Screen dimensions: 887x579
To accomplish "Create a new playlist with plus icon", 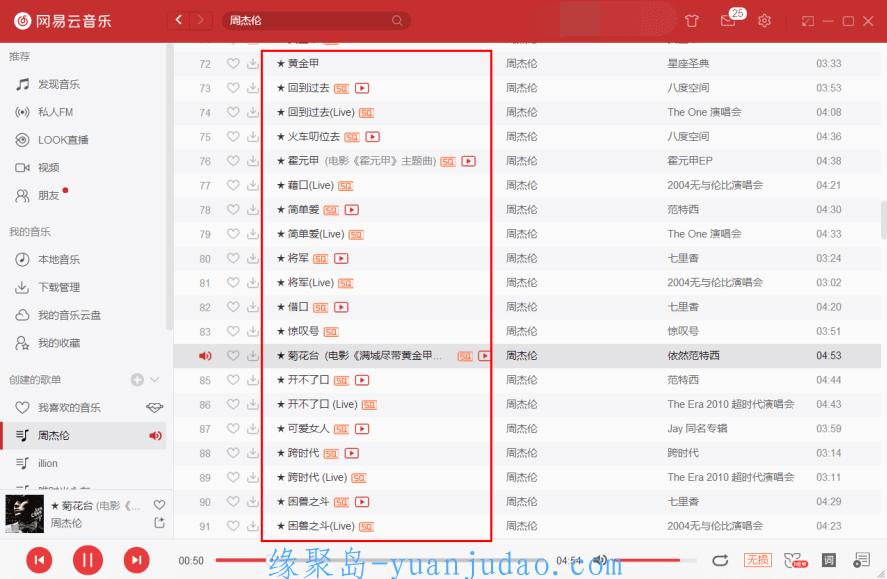I will [137, 379].
